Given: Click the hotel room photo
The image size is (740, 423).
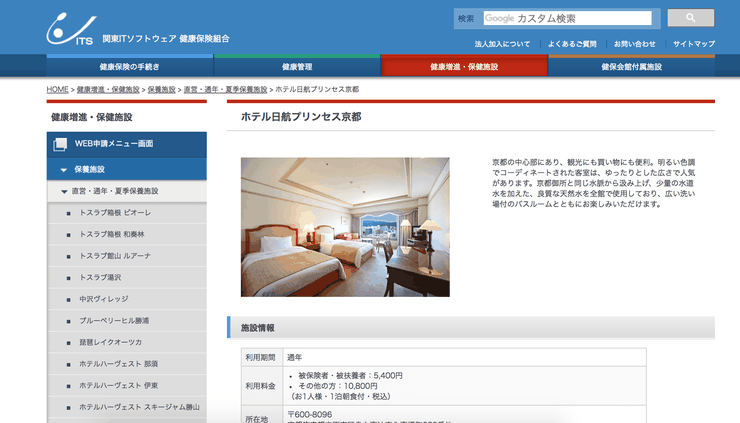Looking at the screenshot, I should pyautogui.click(x=345, y=227).
